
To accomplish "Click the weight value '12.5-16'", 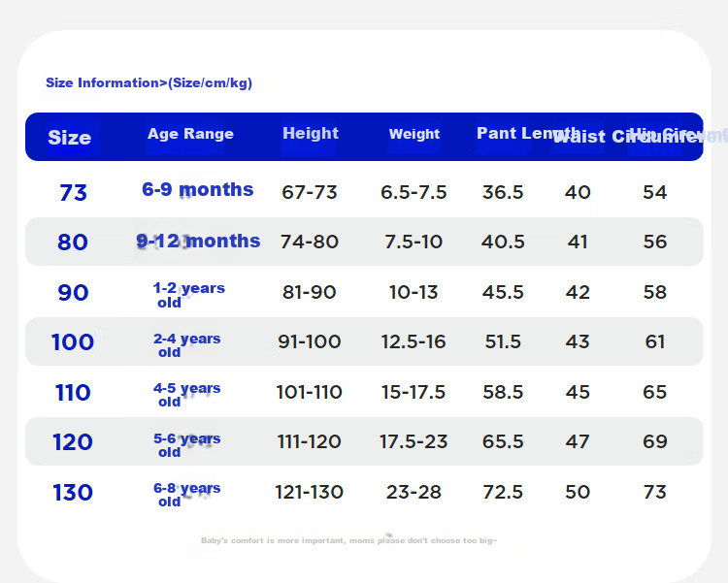I will [x=414, y=341].
